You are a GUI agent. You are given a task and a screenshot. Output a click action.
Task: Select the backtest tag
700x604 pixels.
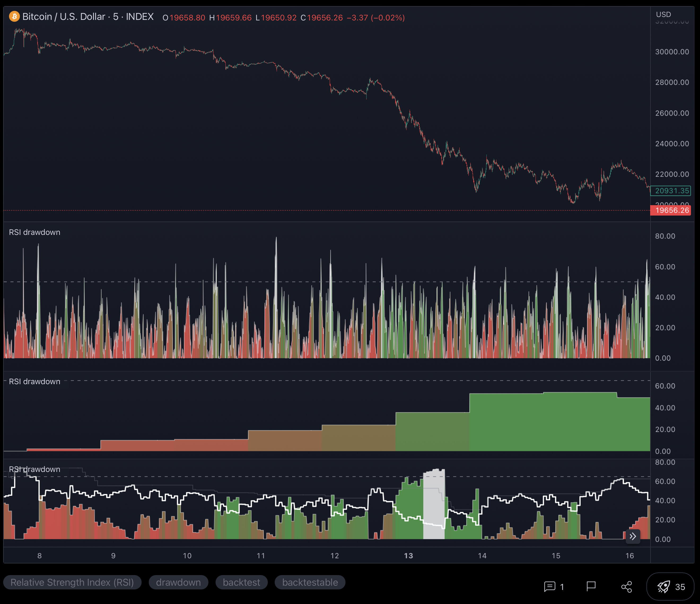coord(241,582)
